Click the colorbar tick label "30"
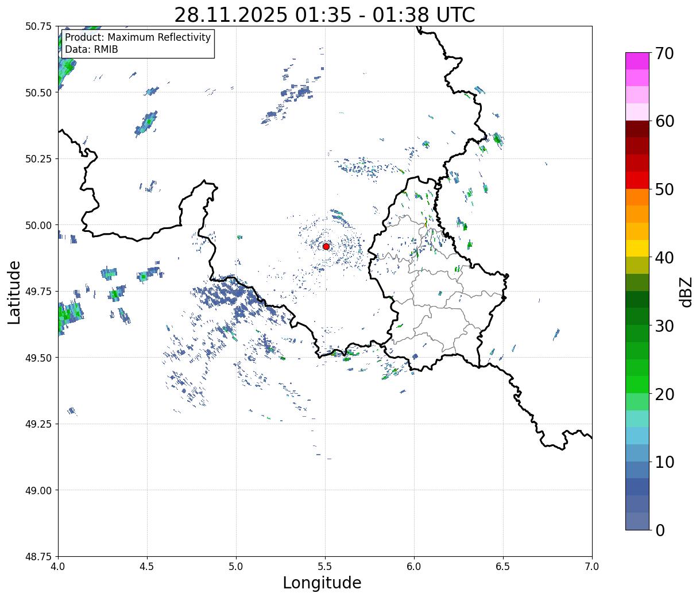Image resolution: width=700 pixels, height=597 pixels. point(664,326)
